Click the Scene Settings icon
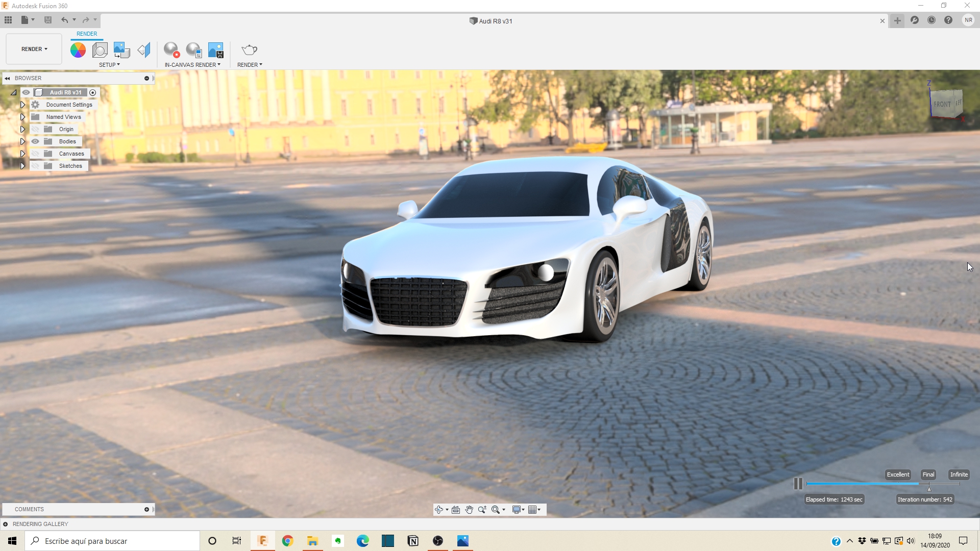Screen dimensions: 980x551 point(100,50)
